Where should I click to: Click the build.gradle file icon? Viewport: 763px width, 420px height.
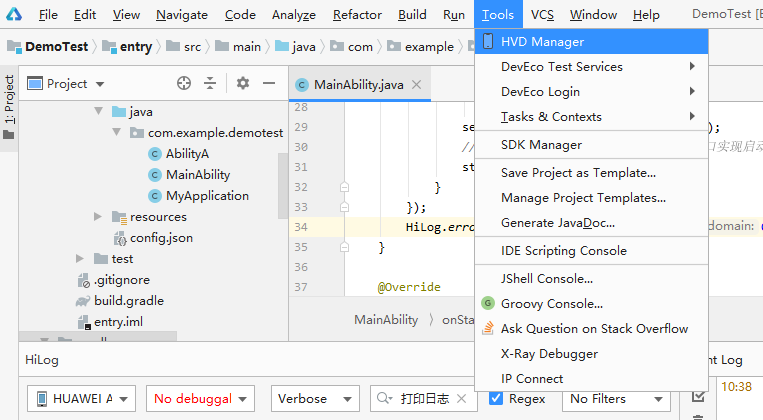[83, 301]
